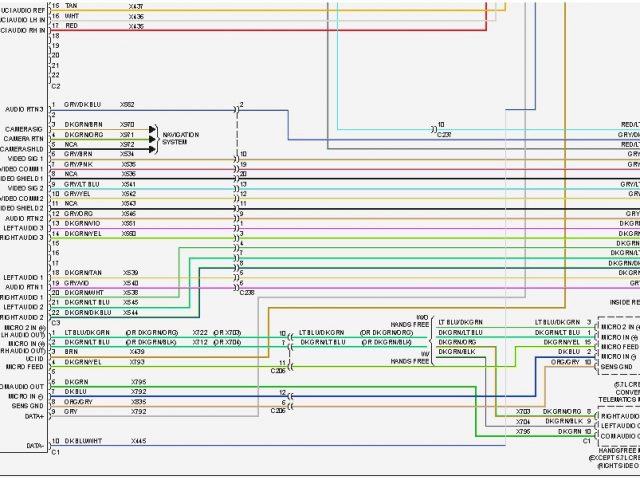Click the VIDEO SIG 1 pin label
This screenshot has height=480, width=640.
click(x=26, y=158)
